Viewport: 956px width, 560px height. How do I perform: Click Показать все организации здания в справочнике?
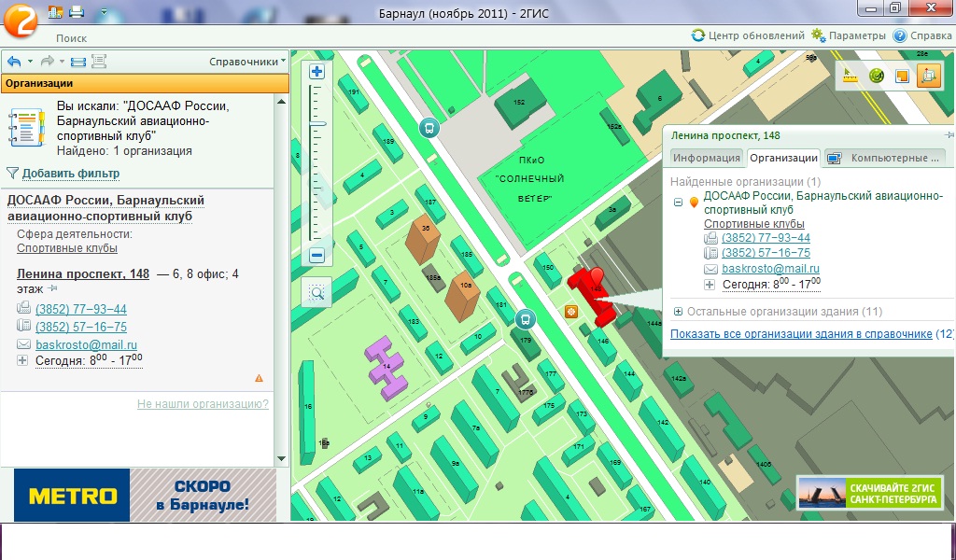801,334
